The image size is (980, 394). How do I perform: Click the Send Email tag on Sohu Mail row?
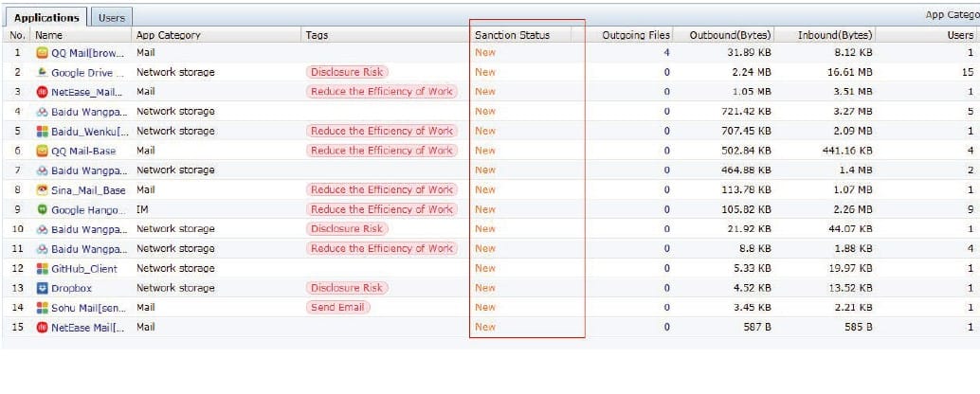click(x=338, y=307)
